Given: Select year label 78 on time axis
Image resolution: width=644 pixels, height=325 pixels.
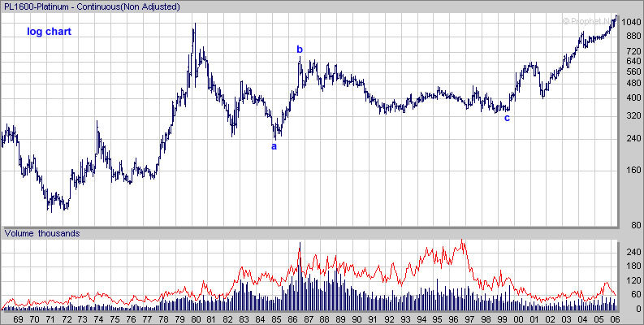Looking at the screenshot, I should pyautogui.click(x=163, y=319).
